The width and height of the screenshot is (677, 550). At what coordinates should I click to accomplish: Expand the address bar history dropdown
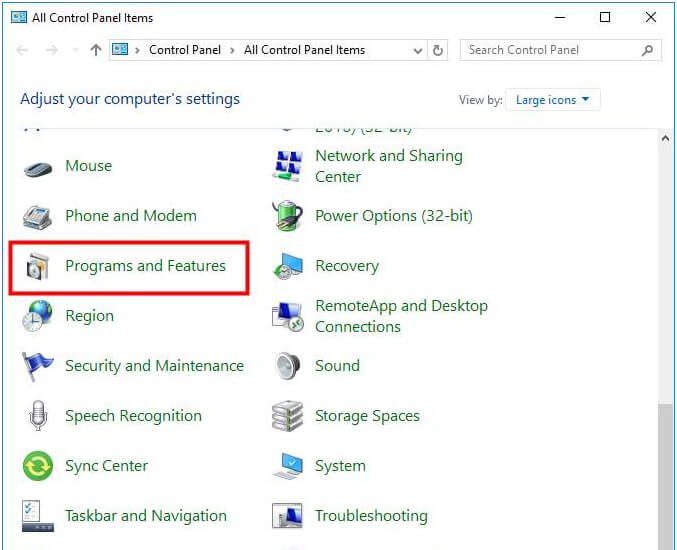(x=418, y=51)
